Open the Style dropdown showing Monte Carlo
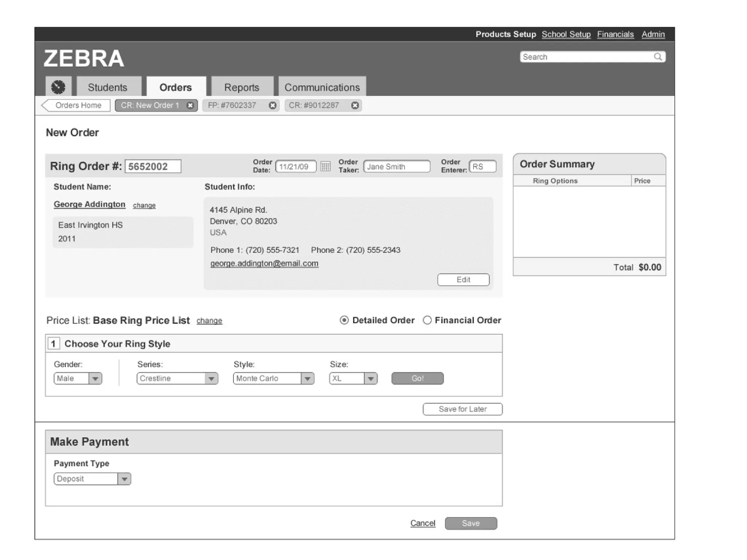Screen dimensions: 747x560 [307, 378]
